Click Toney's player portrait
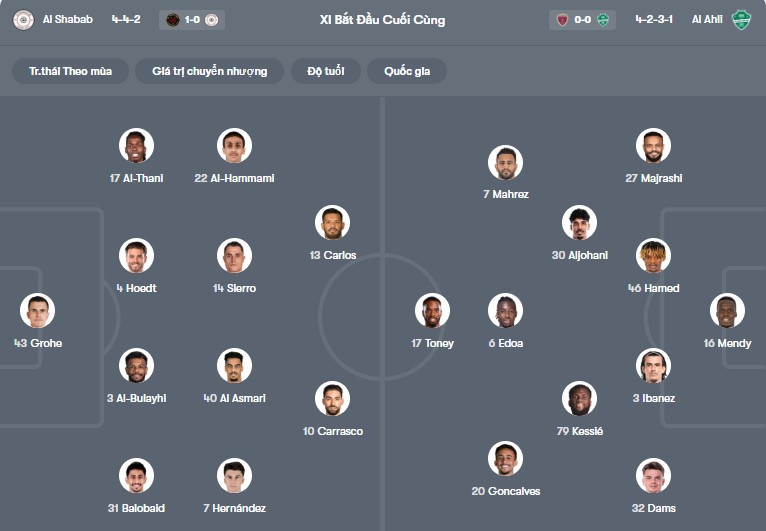 click(x=432, y=311)
